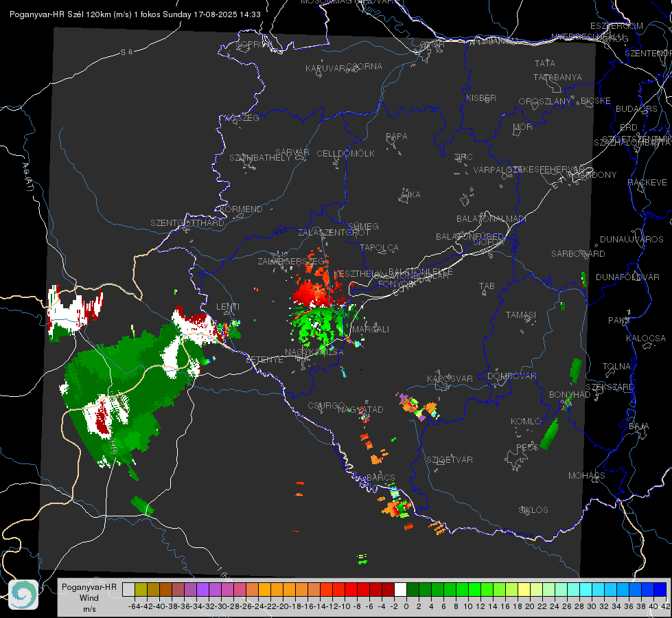Click the DOMBOVAR city label
Image resolution: width=672 pixels, height=618 pixels.
click(512, 376)
